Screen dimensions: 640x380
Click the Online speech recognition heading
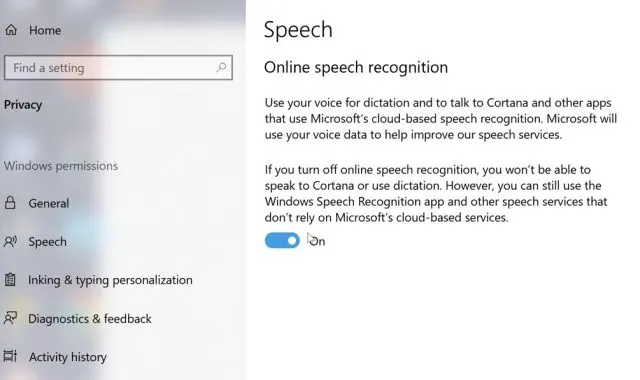click(356, 67)
